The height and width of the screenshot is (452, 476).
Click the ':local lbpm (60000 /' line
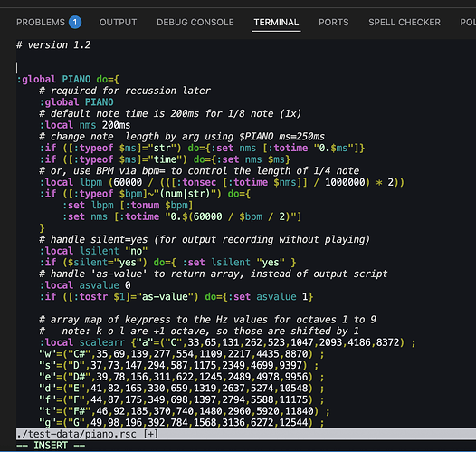click(x=222, y=182)
